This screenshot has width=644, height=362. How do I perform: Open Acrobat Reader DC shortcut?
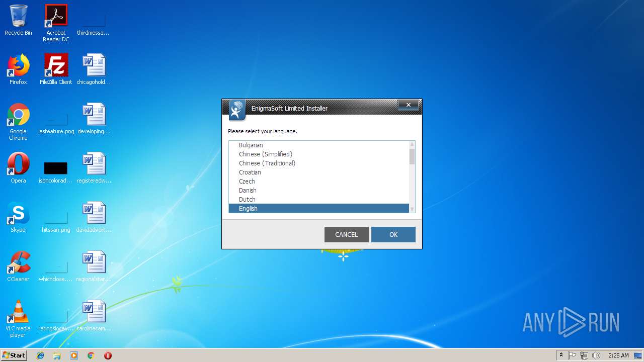click(56, 23)
